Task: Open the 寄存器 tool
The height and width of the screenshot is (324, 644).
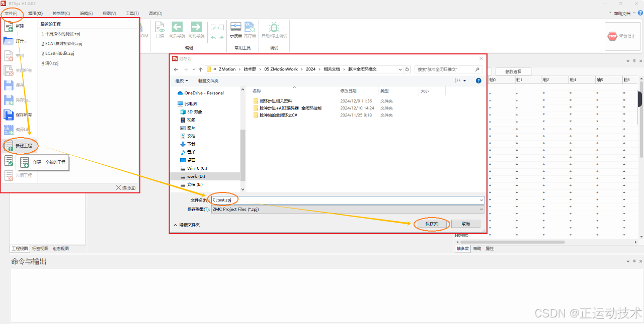Action: pos(250,30)
